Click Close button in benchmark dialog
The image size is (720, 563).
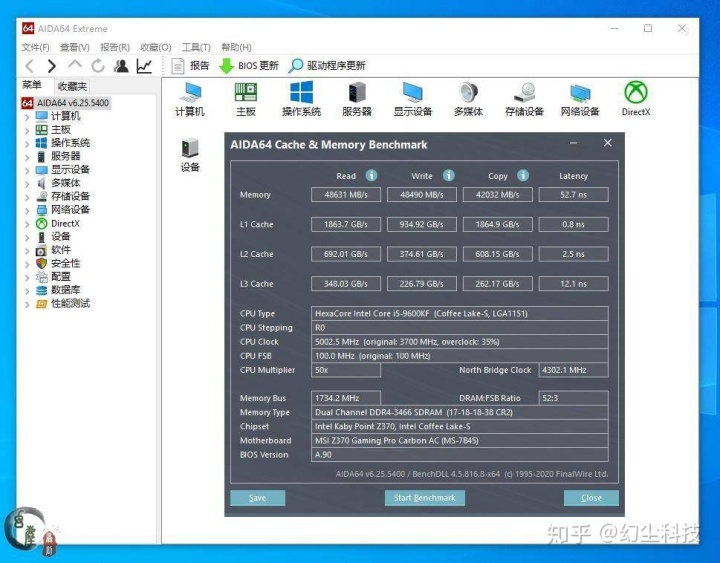pos(591,498)
